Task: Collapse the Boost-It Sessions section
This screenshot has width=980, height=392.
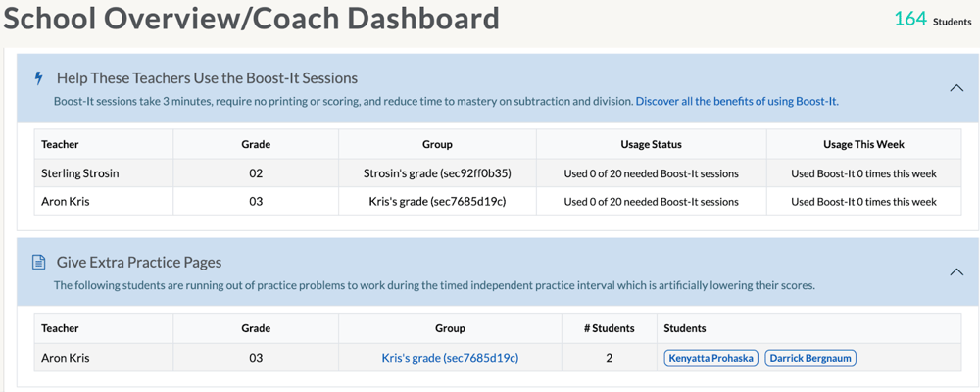Action: pyautogui.click(x=956, y=88)
